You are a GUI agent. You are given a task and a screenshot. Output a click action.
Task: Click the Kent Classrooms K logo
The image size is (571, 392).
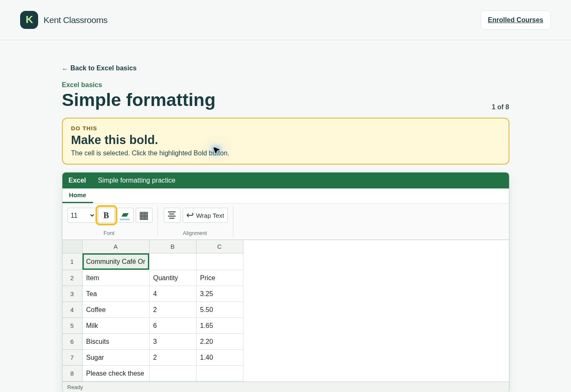click(x=29, y=20)
